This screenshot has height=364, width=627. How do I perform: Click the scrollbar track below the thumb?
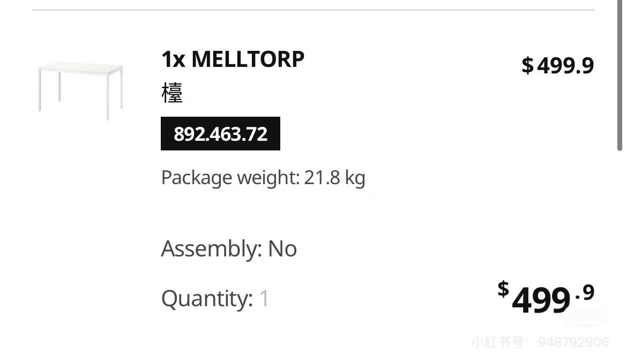tap(620, 256)
